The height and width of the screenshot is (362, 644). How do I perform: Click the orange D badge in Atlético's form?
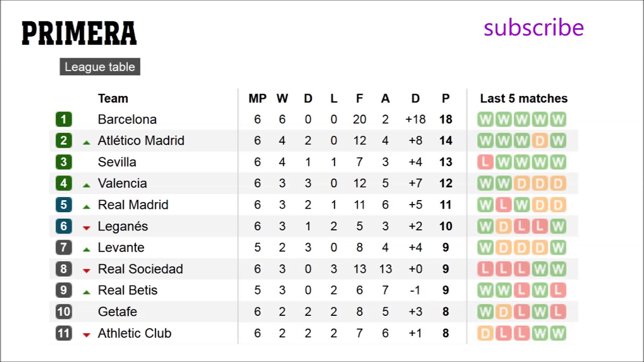coord(539,141)
